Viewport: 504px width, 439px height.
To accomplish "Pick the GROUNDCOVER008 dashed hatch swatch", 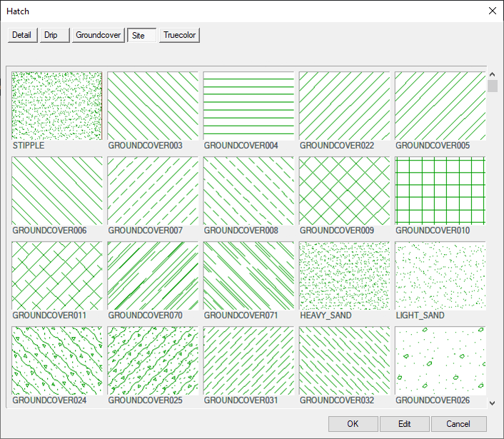I will click(248, 191).
